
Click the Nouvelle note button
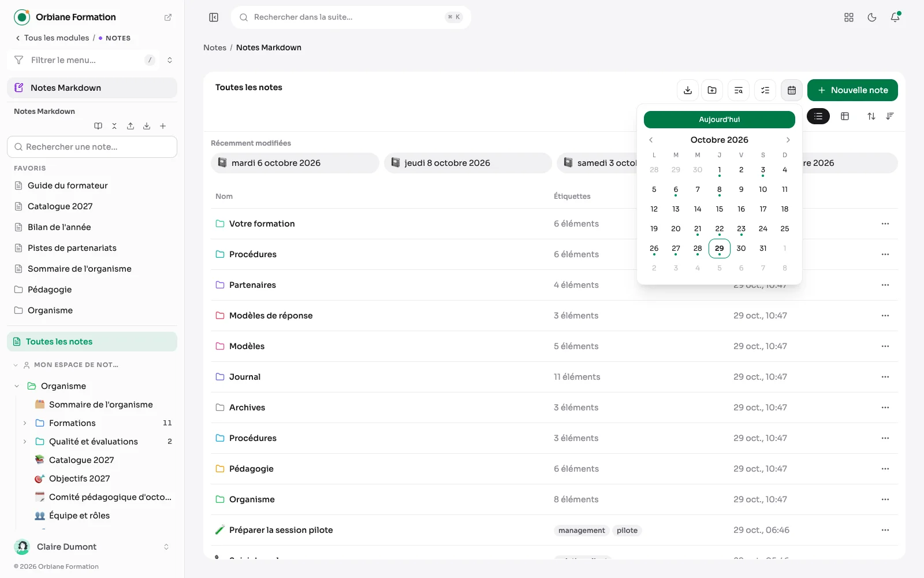tap(852, 90)
